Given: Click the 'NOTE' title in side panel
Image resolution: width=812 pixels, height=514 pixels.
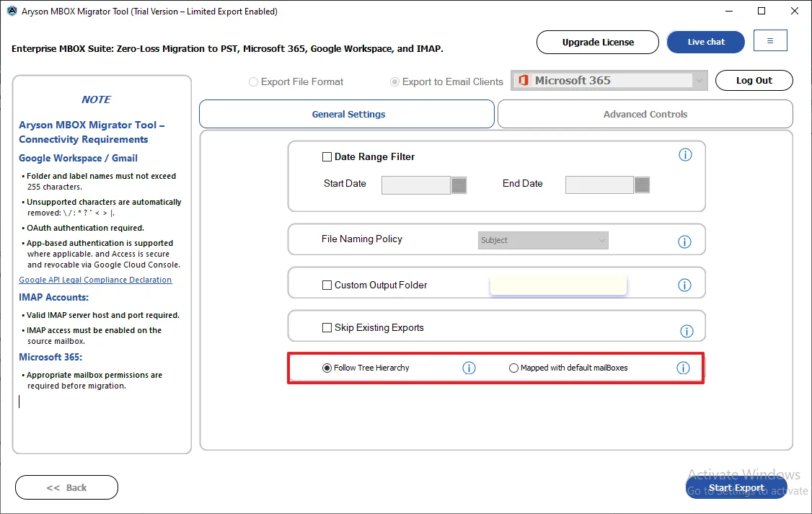Looking at the screenshot, I should click(x=96, y=99).
